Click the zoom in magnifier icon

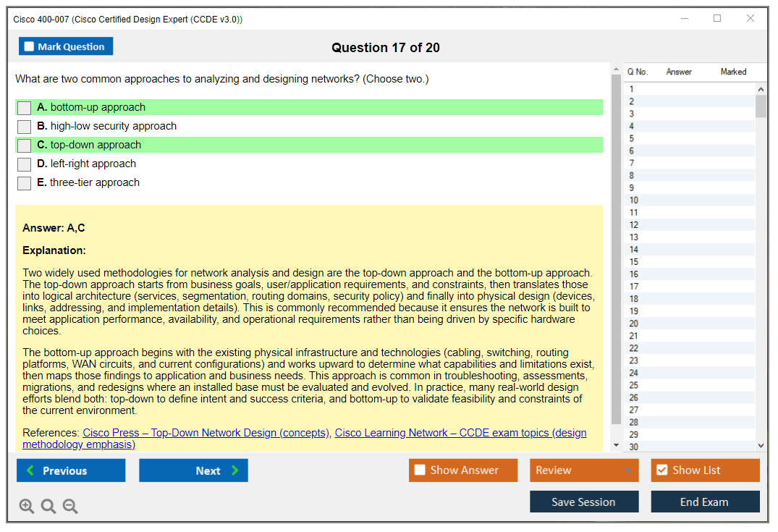coord(27,506)
